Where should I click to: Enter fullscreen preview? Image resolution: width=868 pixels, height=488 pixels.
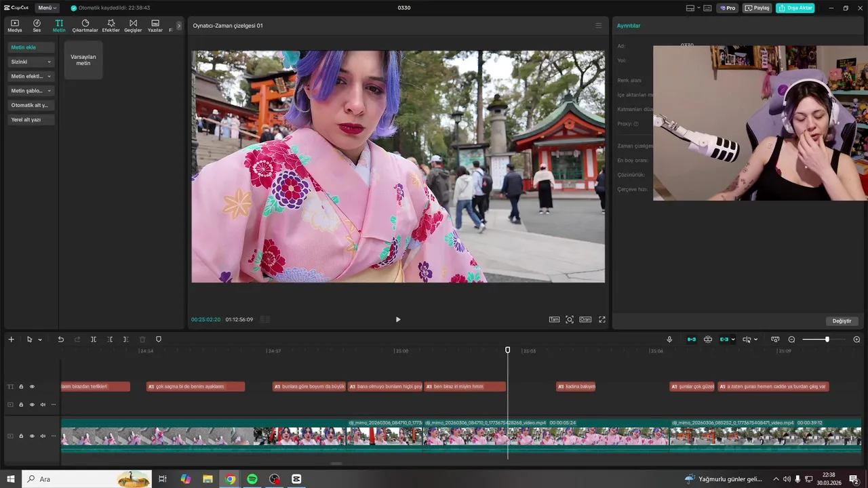602,319
